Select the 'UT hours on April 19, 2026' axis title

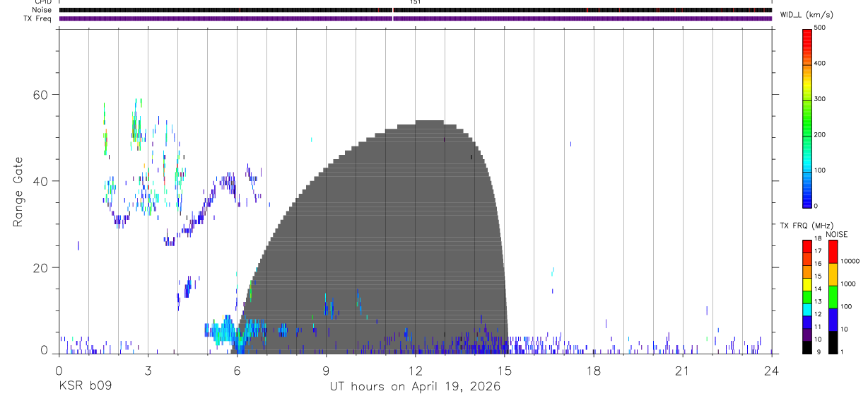[415, 387]
